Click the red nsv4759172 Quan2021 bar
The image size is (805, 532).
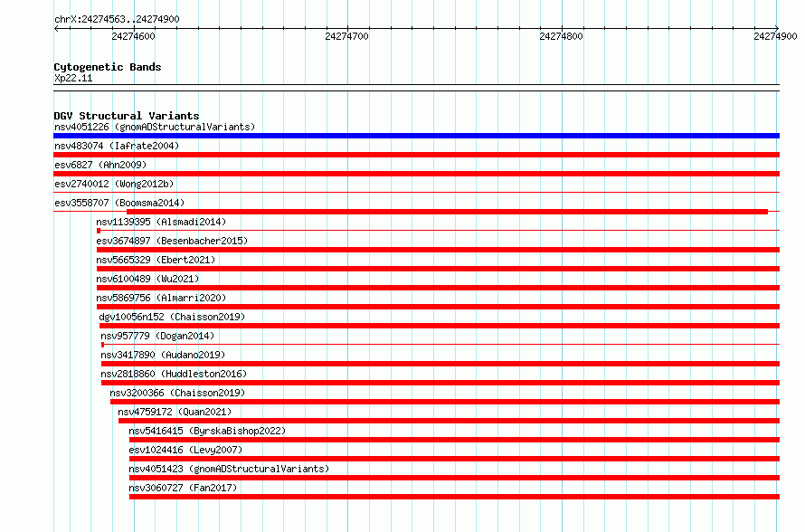(x=450, y=421)
